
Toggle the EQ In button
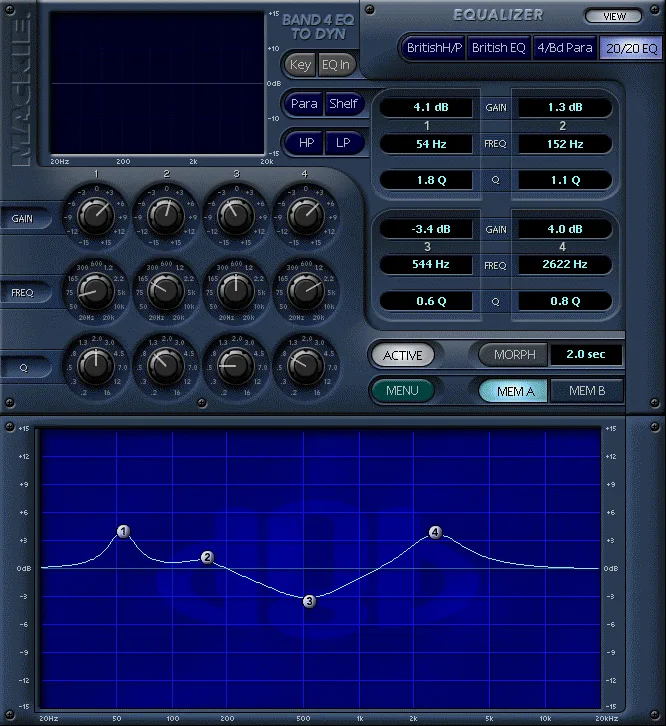tap(336, 64)
